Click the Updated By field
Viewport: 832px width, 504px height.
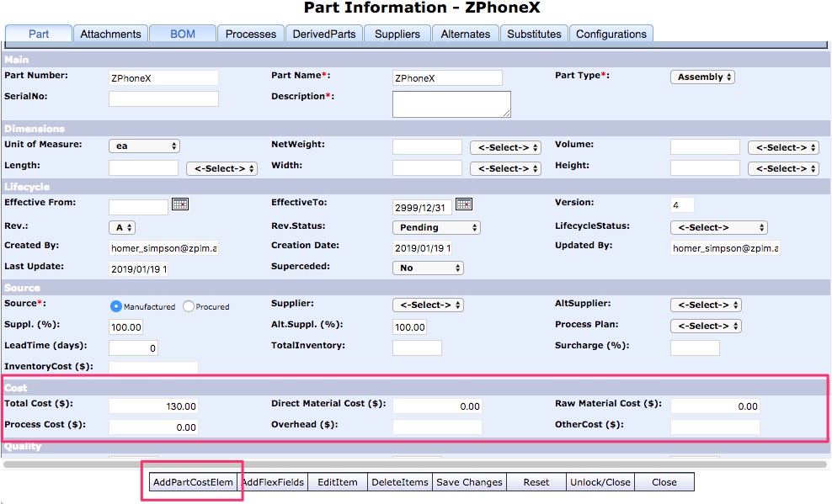click(725, 247)
